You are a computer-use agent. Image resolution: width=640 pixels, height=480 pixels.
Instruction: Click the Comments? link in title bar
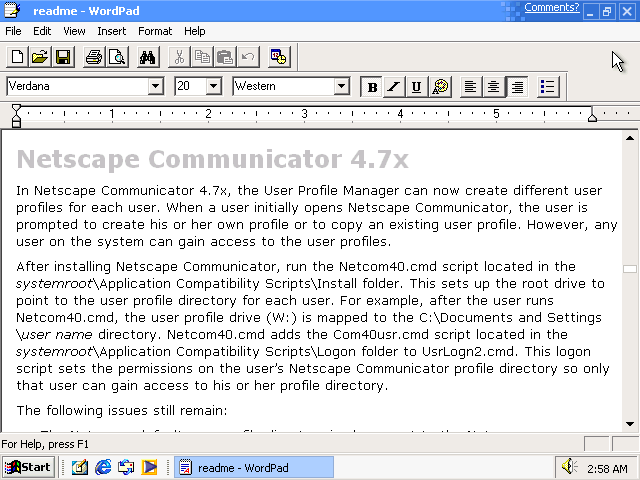tap(551, 7)
